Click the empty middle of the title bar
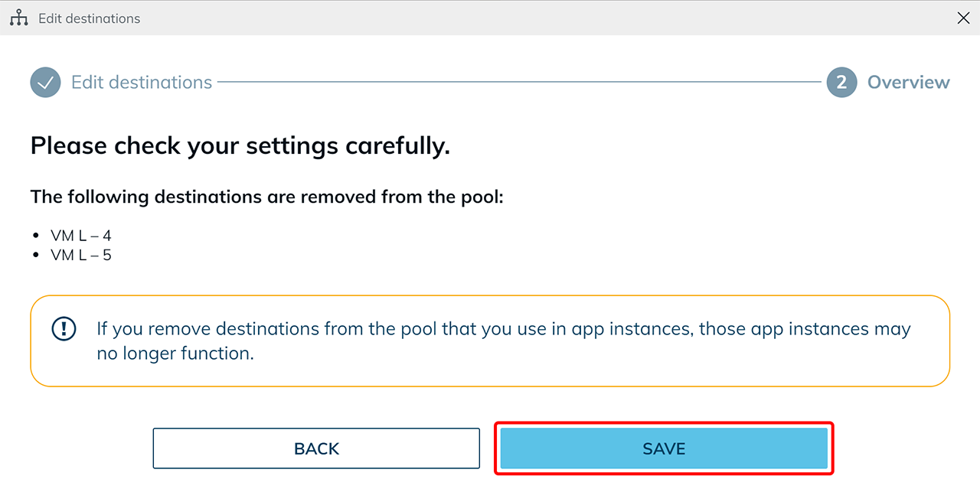The height and width of the screenshot is (502, 980). pyautogui.click(x=536, y=18)
